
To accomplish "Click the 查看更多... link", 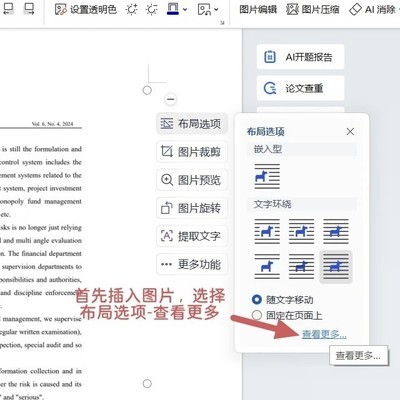I will click(x=324, y=334).
